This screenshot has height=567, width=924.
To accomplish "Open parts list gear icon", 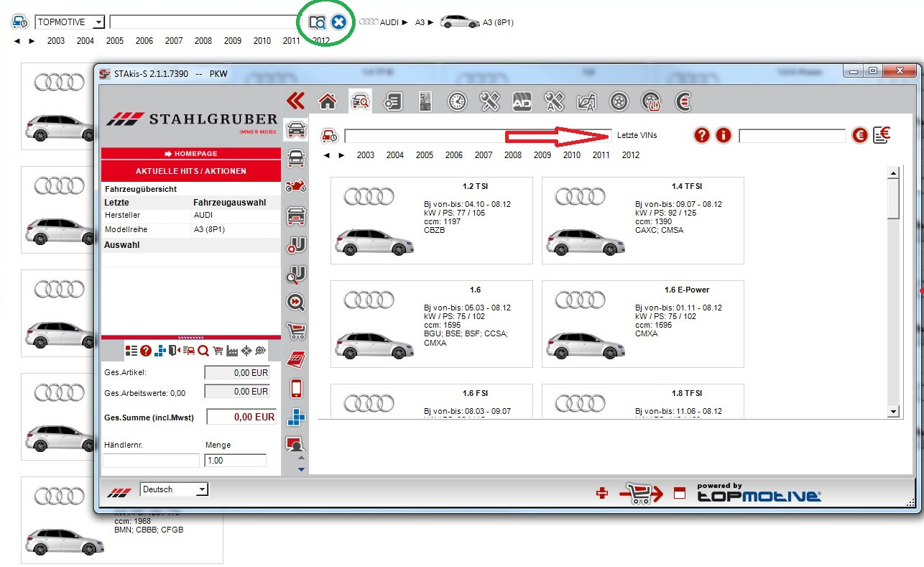I will pos(392,101).
